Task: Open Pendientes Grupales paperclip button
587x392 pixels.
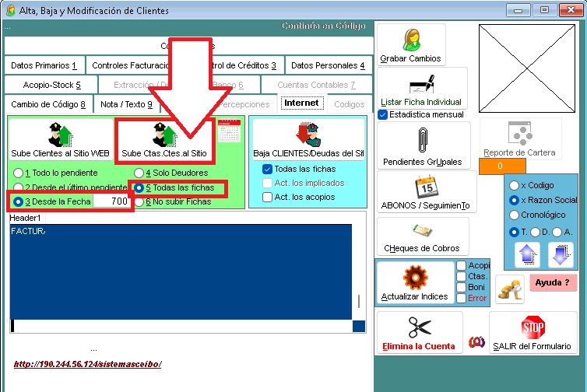Action: point(424,145)
